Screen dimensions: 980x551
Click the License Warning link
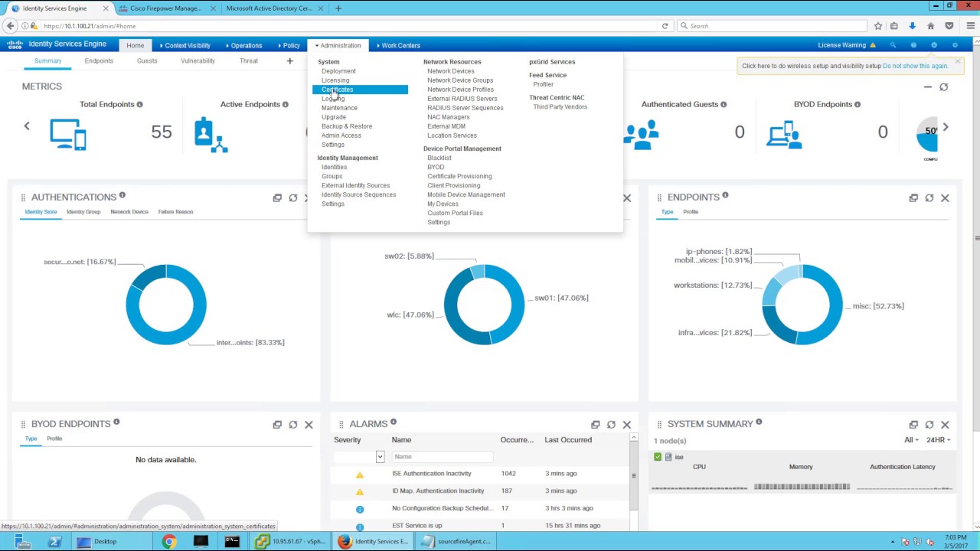click(842, 45)
